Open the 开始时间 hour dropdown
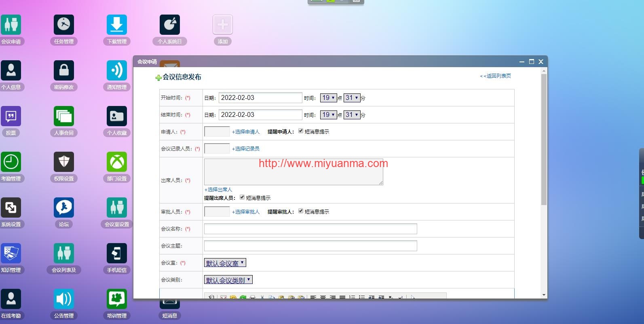644x324 pixels. pyautogui.click(x=328, y=98)
